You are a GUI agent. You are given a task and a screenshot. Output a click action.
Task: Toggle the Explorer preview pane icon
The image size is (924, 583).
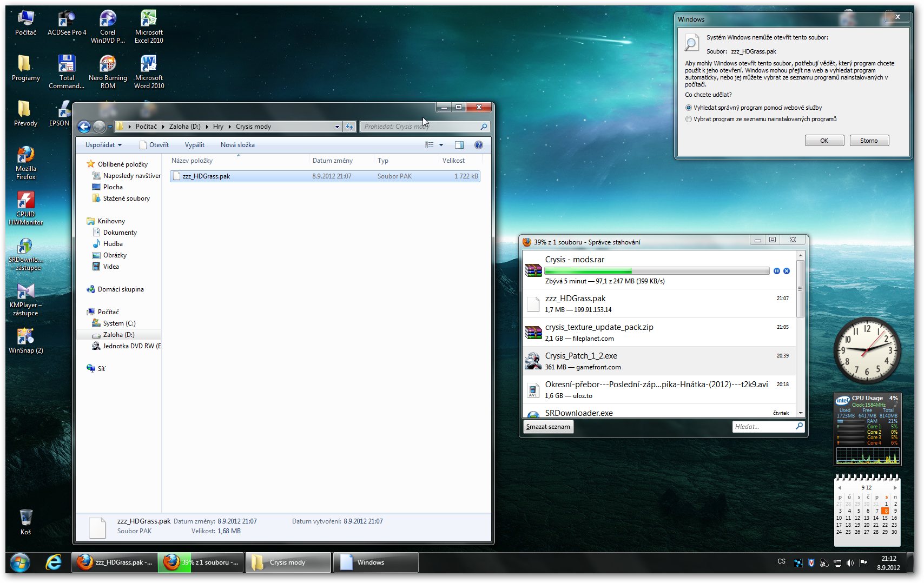pyautogui.click(x=459, y=145)
